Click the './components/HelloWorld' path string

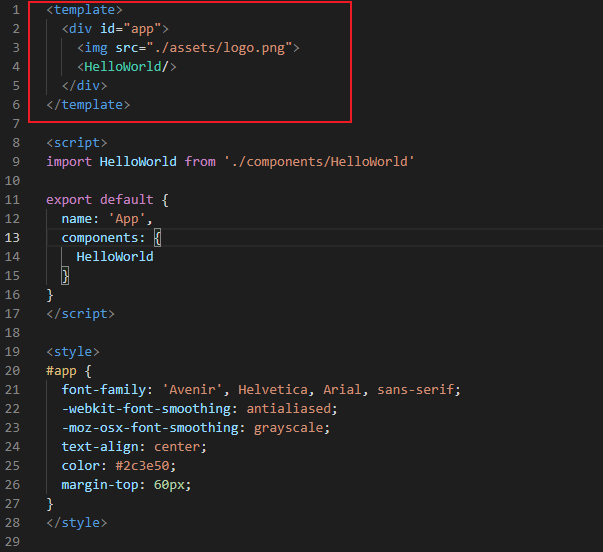click(319, 162)
